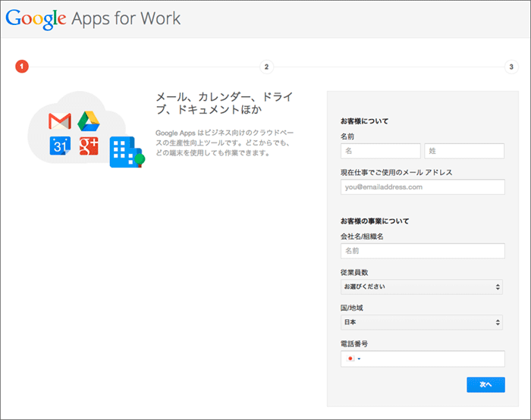The height and width of the screenshot is (420, 531).
Task: Click the company name input field
Action: [x=423, y=251]
